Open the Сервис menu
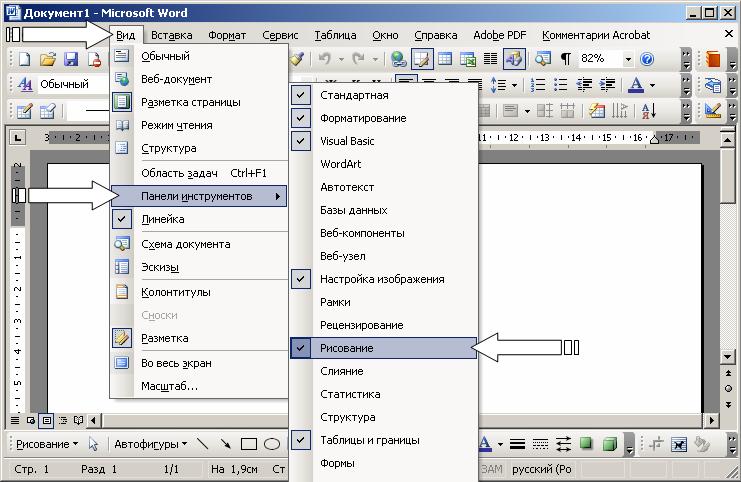 (x=280, y=35)
